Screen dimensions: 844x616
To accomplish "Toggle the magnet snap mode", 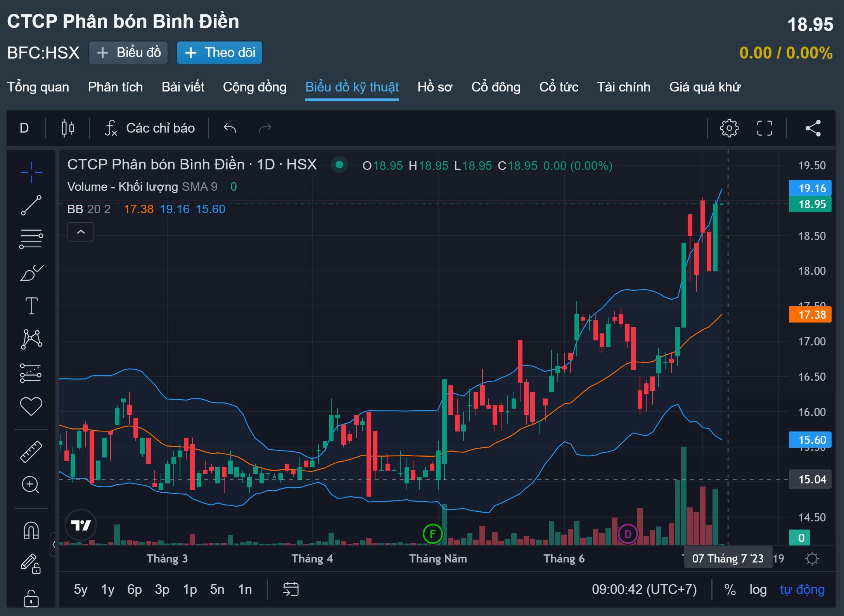I will tap(31, 530).
